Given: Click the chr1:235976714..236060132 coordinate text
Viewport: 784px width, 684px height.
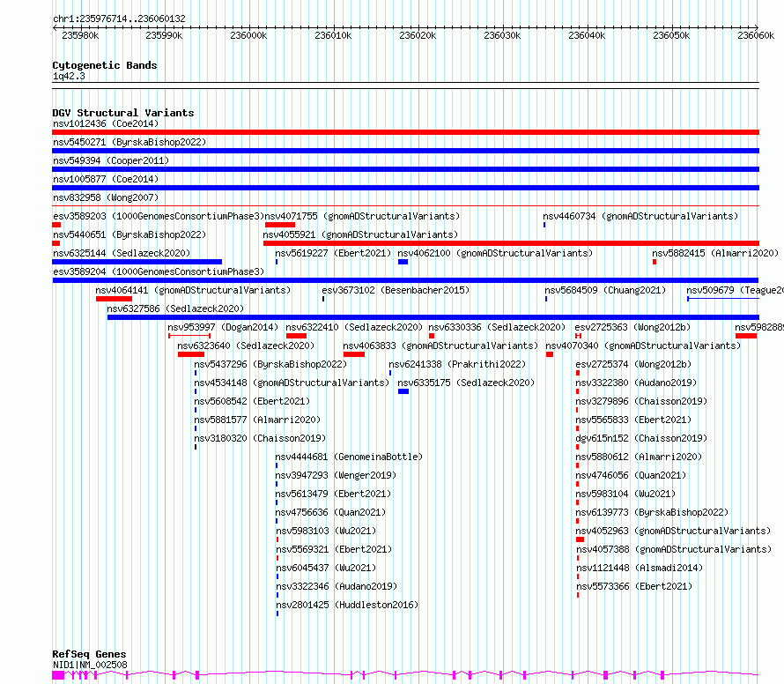Looking at the screenshot, I should click(x=119, y=19).
